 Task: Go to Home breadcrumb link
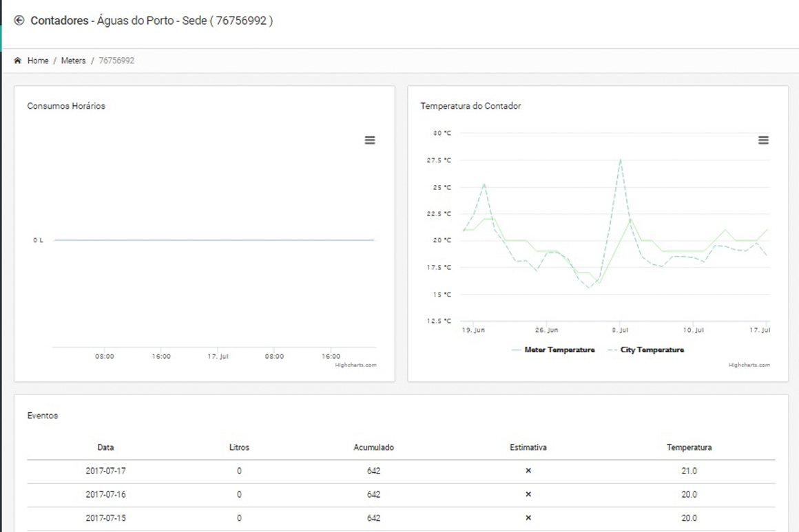(x=38, y=61)
